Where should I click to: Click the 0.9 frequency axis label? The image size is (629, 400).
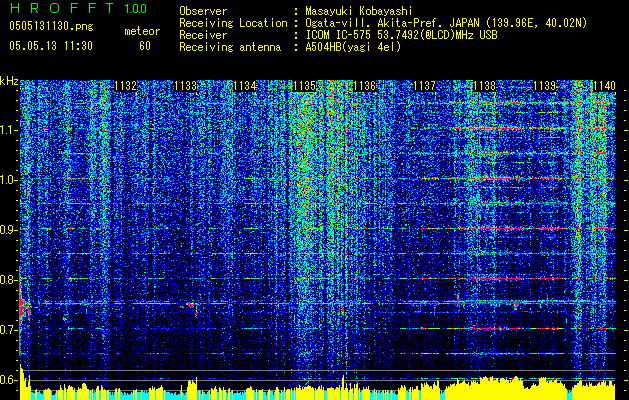pos(9,229)
